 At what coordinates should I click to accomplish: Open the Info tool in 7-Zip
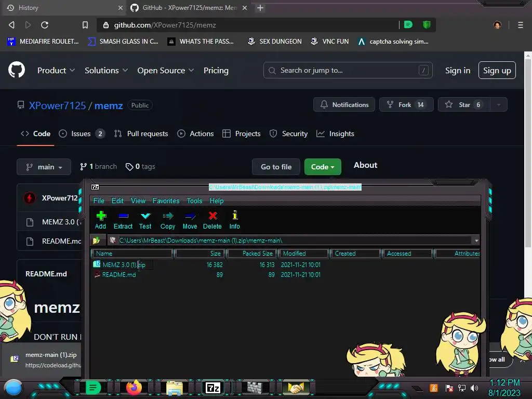234,220
